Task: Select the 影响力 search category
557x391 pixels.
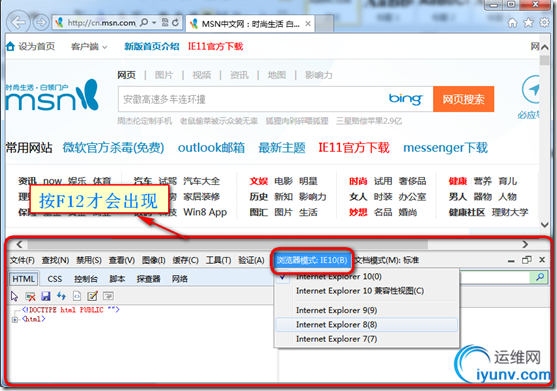Action: [x=319, y=75]
